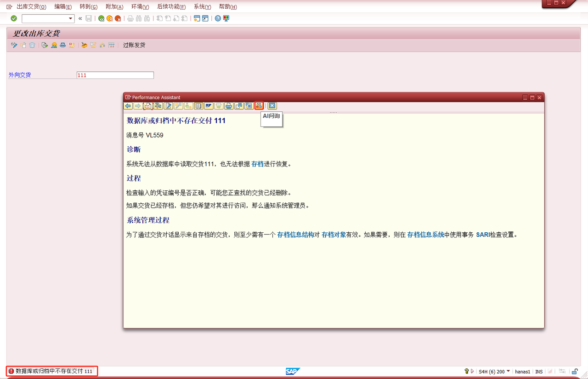Open the 帮助 menu

tap(228, 7)
